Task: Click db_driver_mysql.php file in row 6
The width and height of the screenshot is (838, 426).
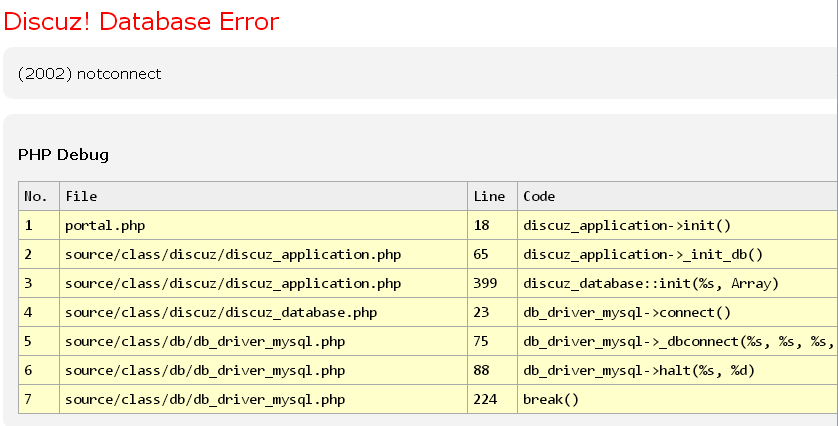Action: pos(263,370)
